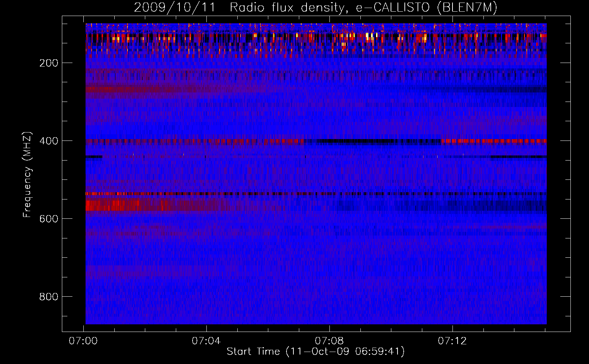589x364 pixels.
Task: Click the 'Start Time (11-Oct-09 06:59:41)' label
Action: coord(316,352)
